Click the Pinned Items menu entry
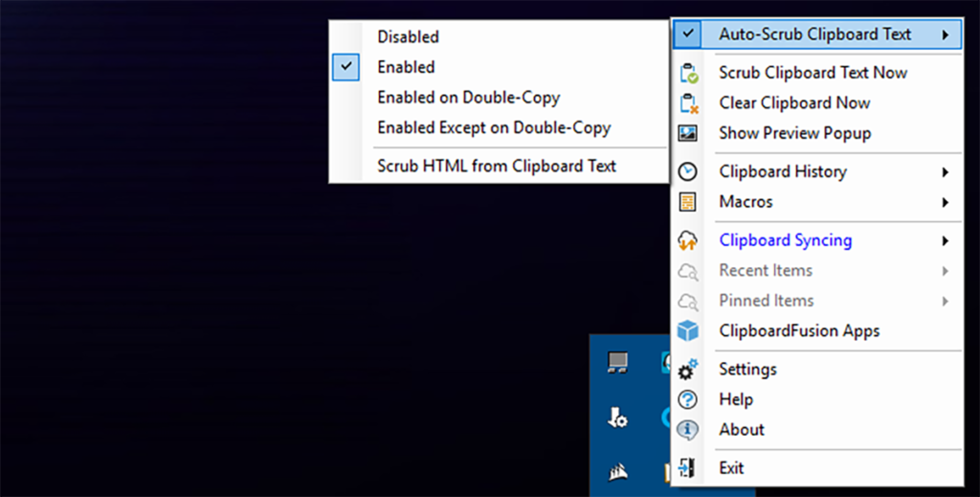 click(817, 301)
